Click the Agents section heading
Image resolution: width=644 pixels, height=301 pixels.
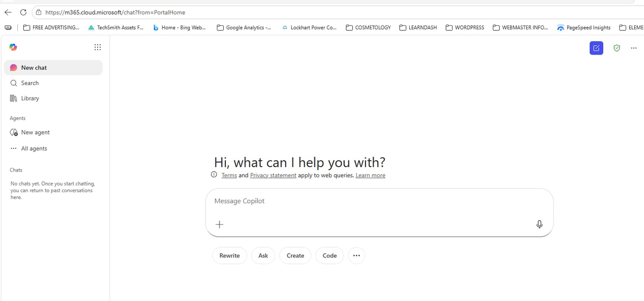coord(17,118)
